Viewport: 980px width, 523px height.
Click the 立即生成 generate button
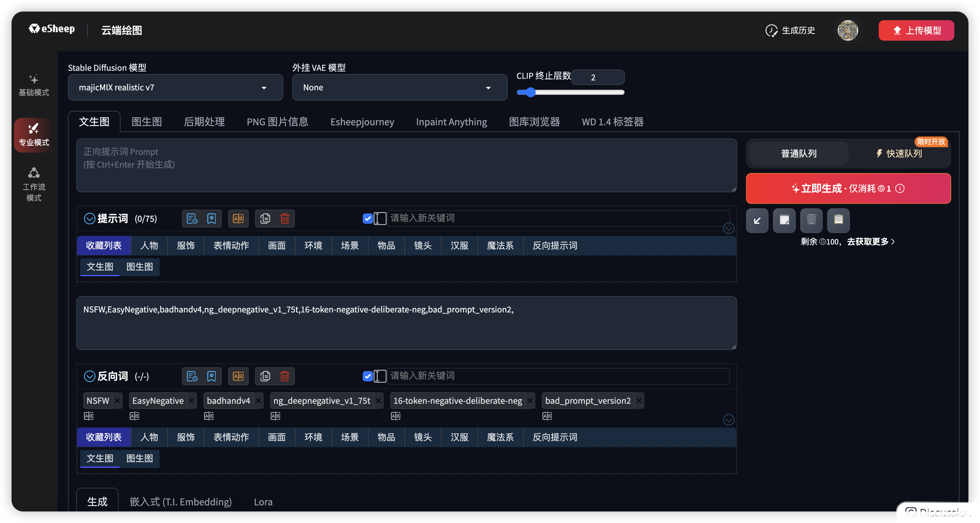[848, 189]
